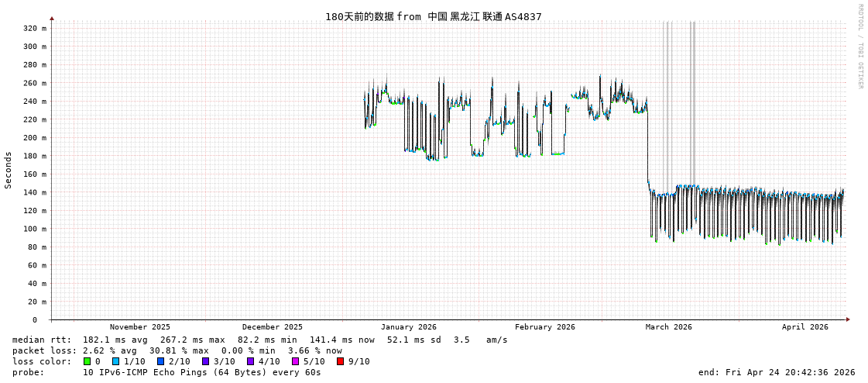
Task: Click the graph title mentioning AS4837
Action: [x=433, y=16]
